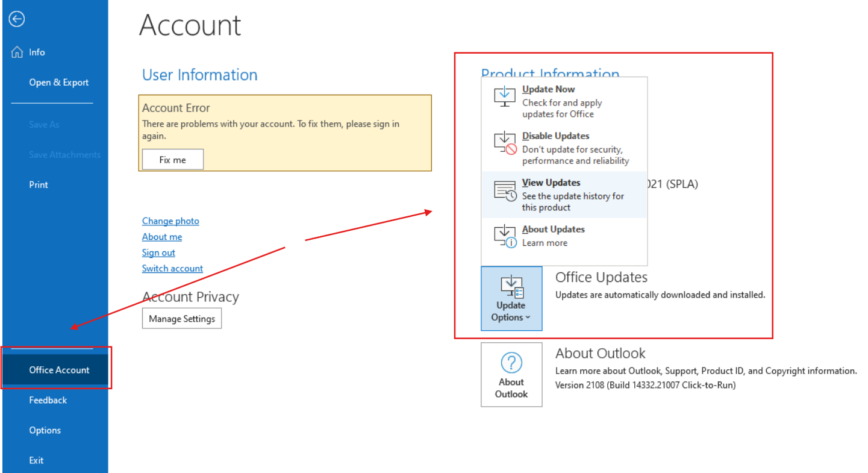Select the Office Account tab
This screenshot has width=868, height=473.
pos(55,370)
